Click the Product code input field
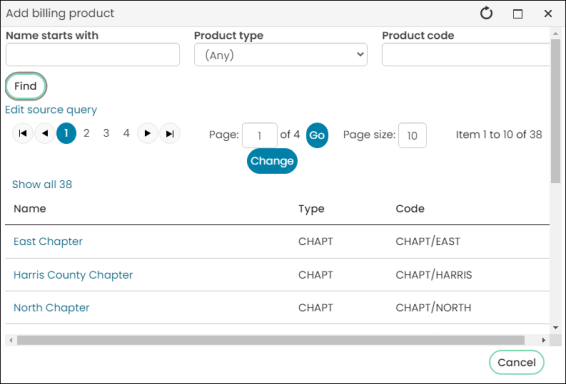The width and height of the screenshot is (566, 384). coord(466,54)
